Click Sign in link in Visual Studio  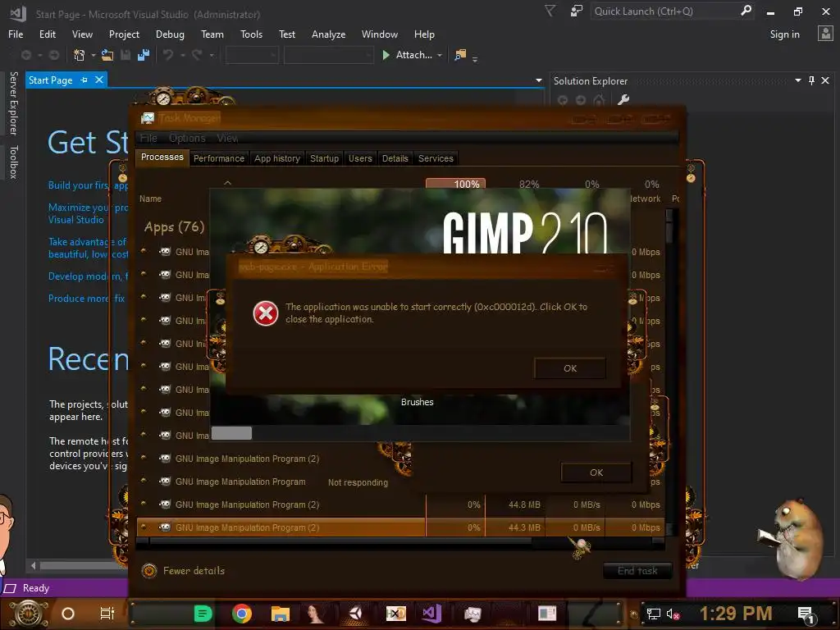tap(784, 34)
